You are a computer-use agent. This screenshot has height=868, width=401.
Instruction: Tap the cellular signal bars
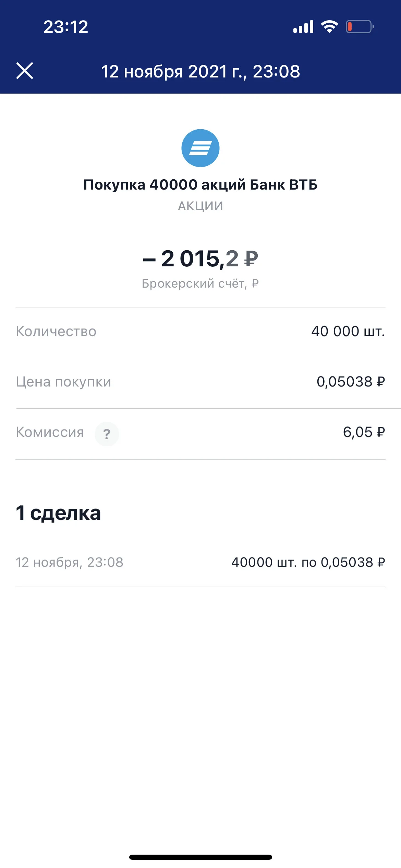(x=303, y=27)
